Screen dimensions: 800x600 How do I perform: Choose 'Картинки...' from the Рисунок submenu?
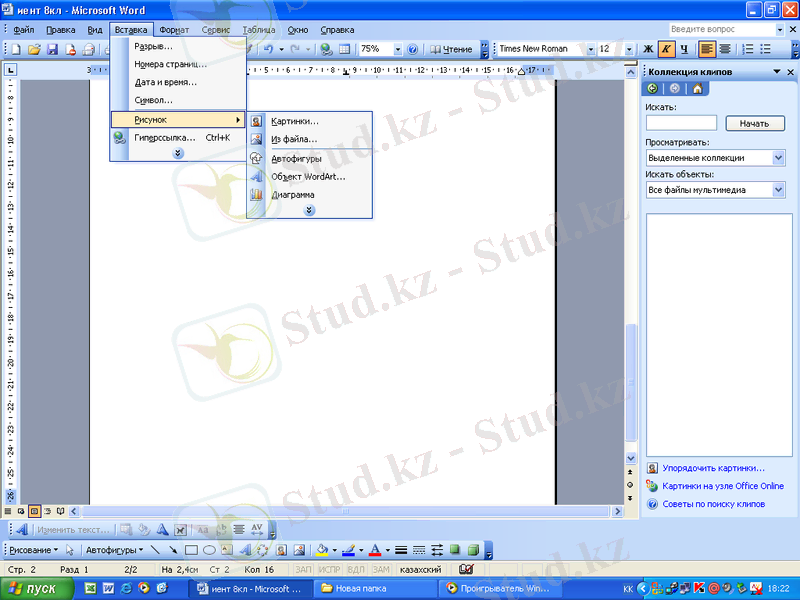[295, 121]
